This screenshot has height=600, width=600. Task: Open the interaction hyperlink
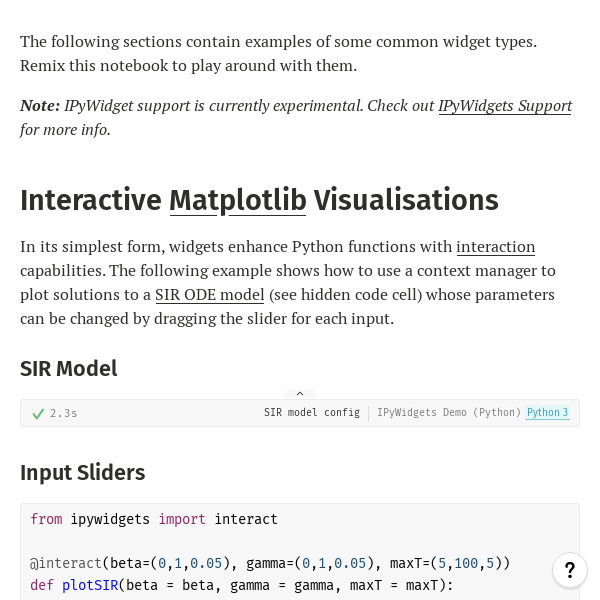(496, 246)
